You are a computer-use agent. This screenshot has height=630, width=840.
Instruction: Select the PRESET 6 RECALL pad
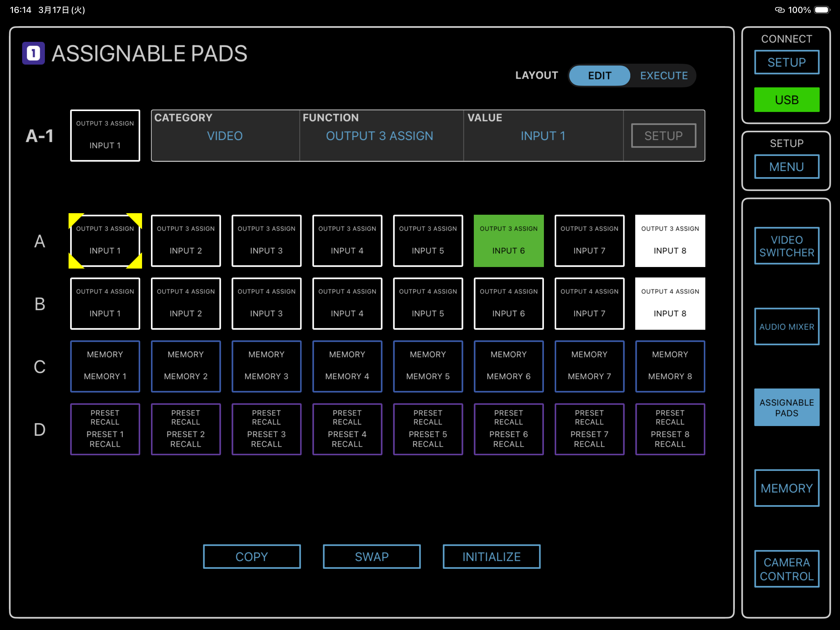[509, 429]
